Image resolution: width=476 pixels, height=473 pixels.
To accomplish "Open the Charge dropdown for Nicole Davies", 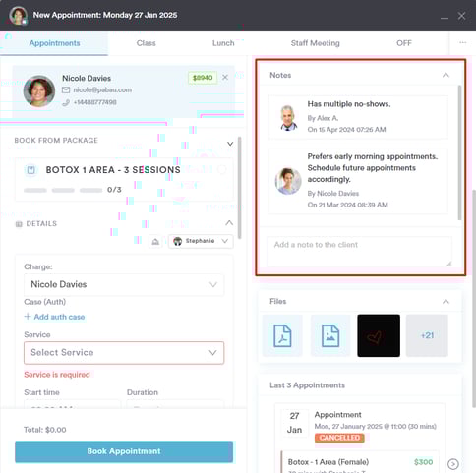I will pyautogui.click(x=124, y=284).
